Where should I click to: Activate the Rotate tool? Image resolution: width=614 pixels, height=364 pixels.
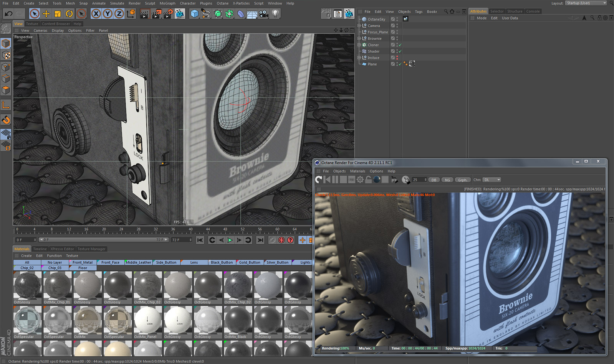pos(69,14)
